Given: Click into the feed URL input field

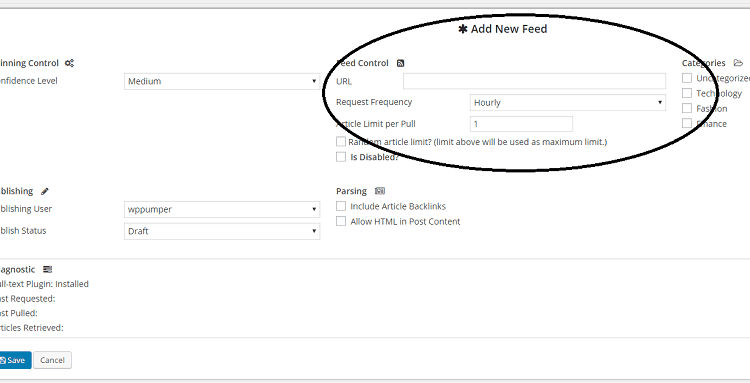Looking at the screenshot, I should tap(534, 81).
